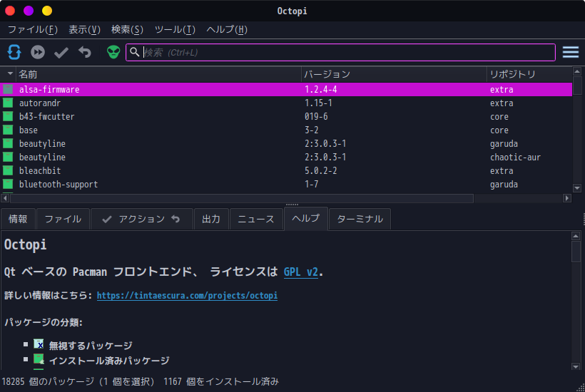Click the chaotic-aur repository cell
The height and width of the screenshot is (392, 585).
click(515, 158)
